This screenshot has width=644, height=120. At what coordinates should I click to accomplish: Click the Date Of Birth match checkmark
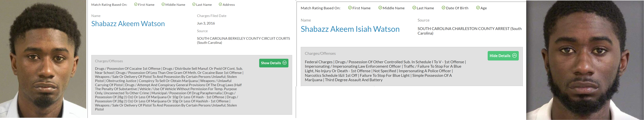(x=443, y=8)
